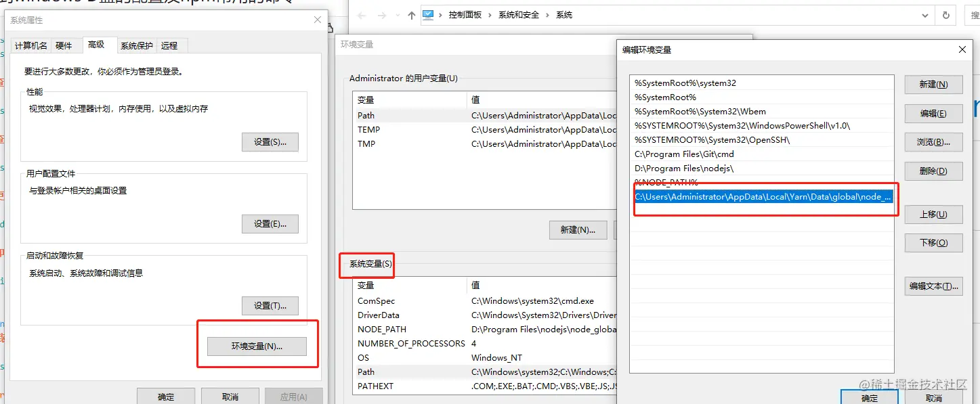Click the 变量 column header in user variables
This screenshot has width=980, height=404.
point(410,99)
